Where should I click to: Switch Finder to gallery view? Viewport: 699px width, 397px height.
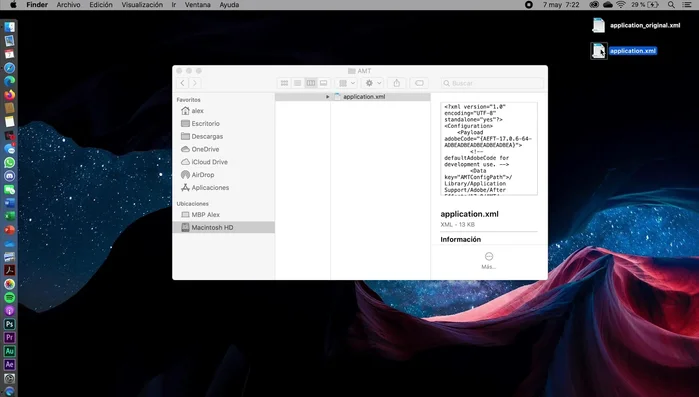click(324, 83)
